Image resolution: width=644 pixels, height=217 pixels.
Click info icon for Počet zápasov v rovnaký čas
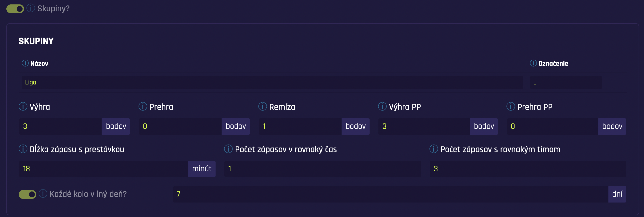tap(228, 149)
